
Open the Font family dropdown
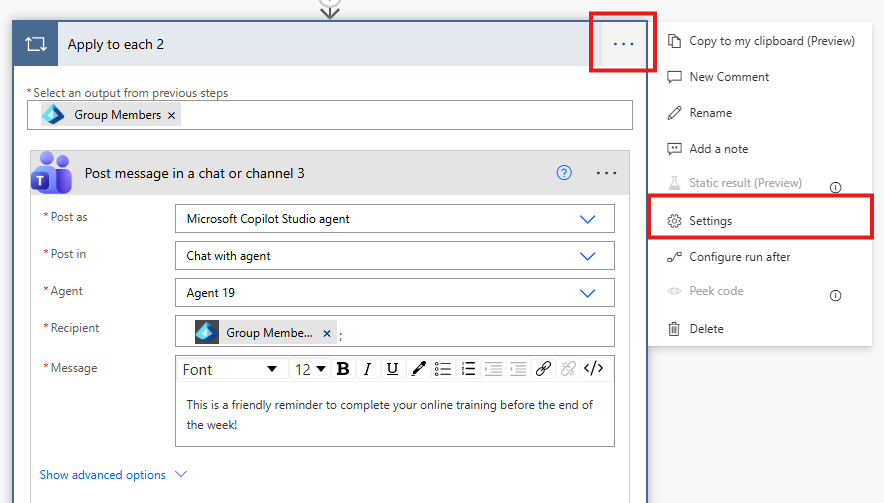pyautogui.click(x=231, y=369)
